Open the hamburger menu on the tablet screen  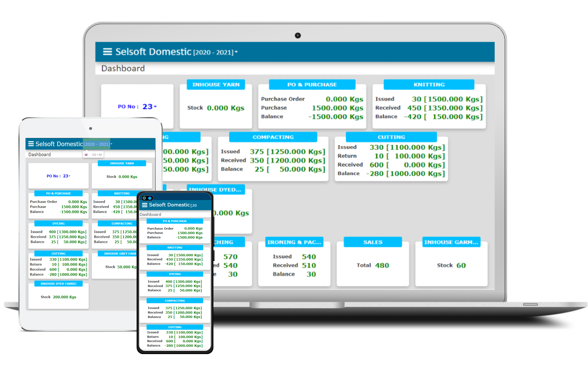tap(31, 144)
